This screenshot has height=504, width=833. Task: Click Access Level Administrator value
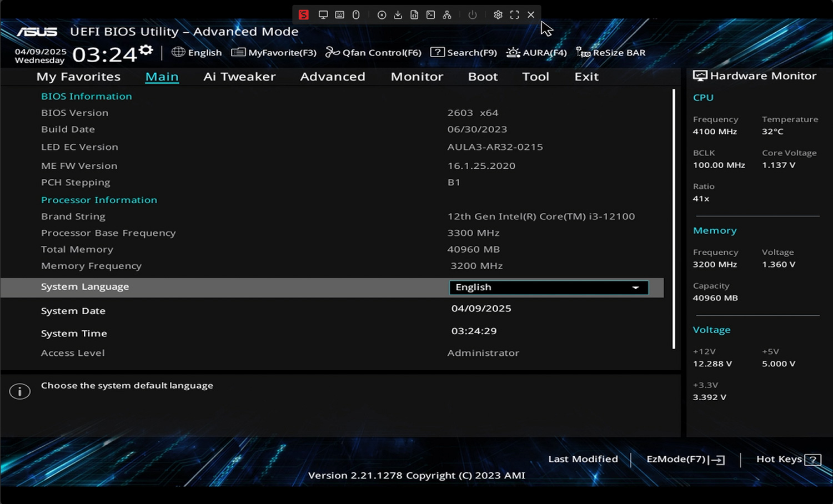[483, 353]
